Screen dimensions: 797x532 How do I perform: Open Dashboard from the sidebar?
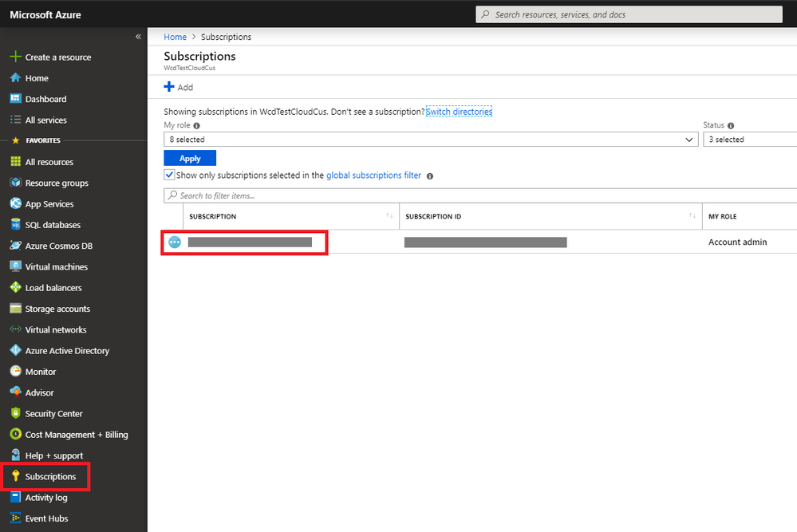coord(45,99)
